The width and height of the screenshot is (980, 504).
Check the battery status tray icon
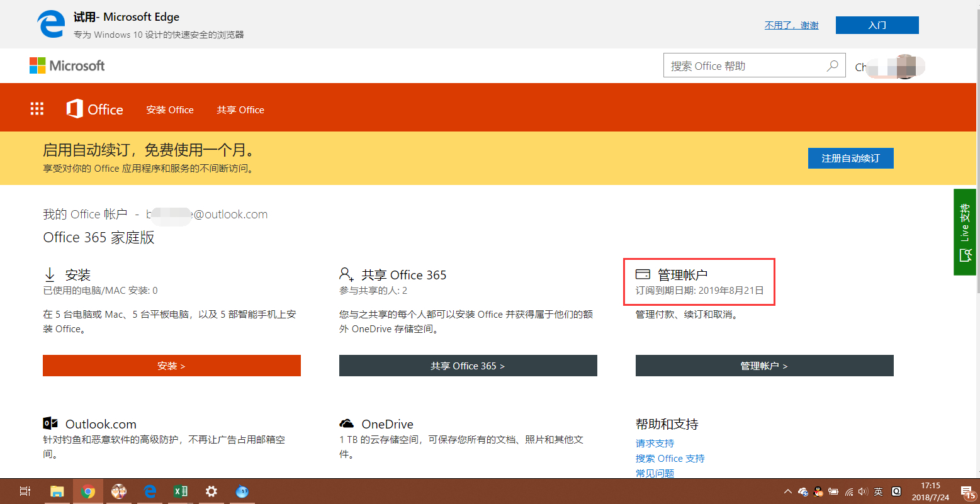833,491
